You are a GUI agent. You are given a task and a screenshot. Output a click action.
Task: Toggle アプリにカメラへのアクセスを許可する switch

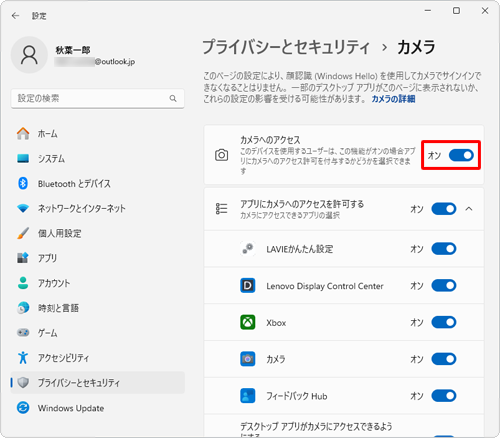coord(444,209)
